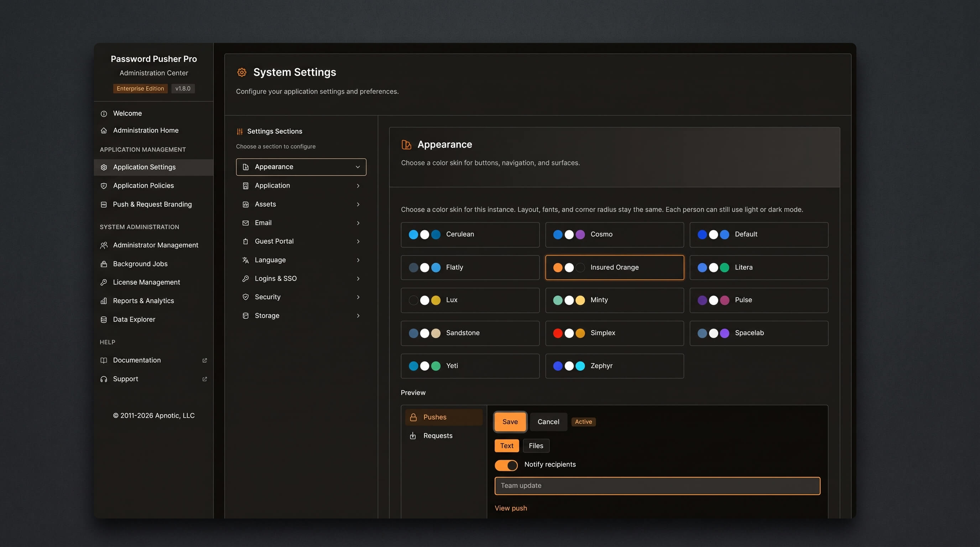Switch to the Text tab in preview
Image resolution: width=980 pixels, height=547 pixels.
pos(506,446)
